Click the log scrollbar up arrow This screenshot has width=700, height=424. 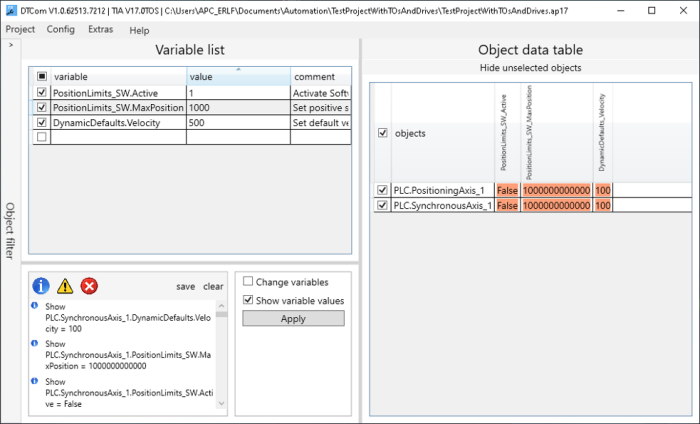[221, 306]
